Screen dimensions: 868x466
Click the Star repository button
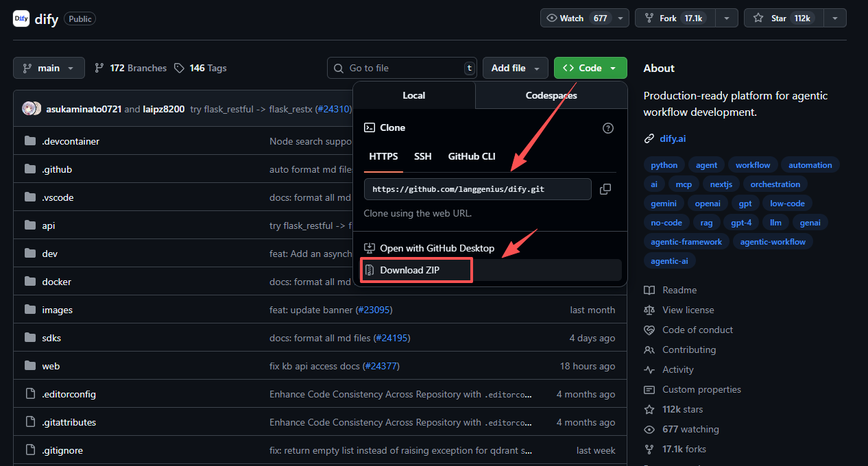785,19
